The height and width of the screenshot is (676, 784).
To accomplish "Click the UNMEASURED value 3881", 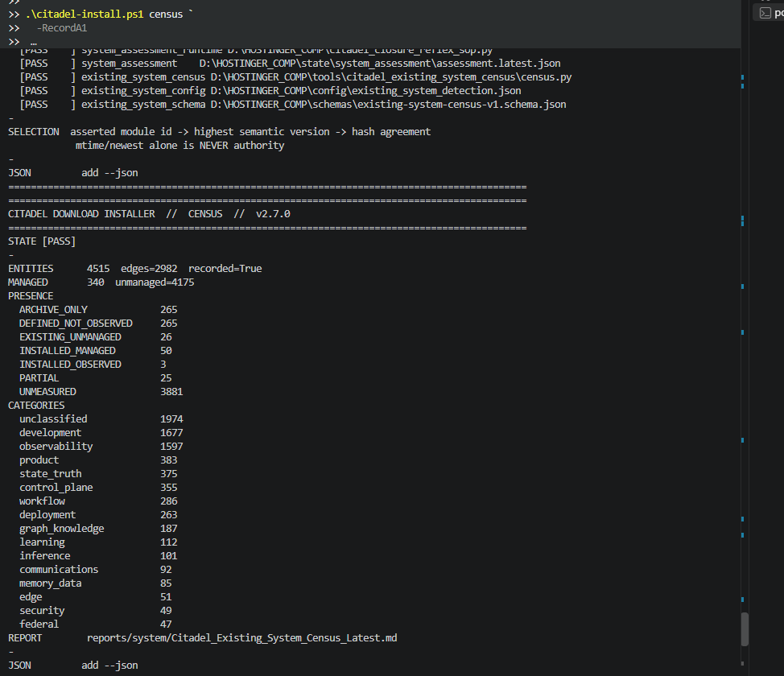I will pyautogui.click(x=171, y=391).
